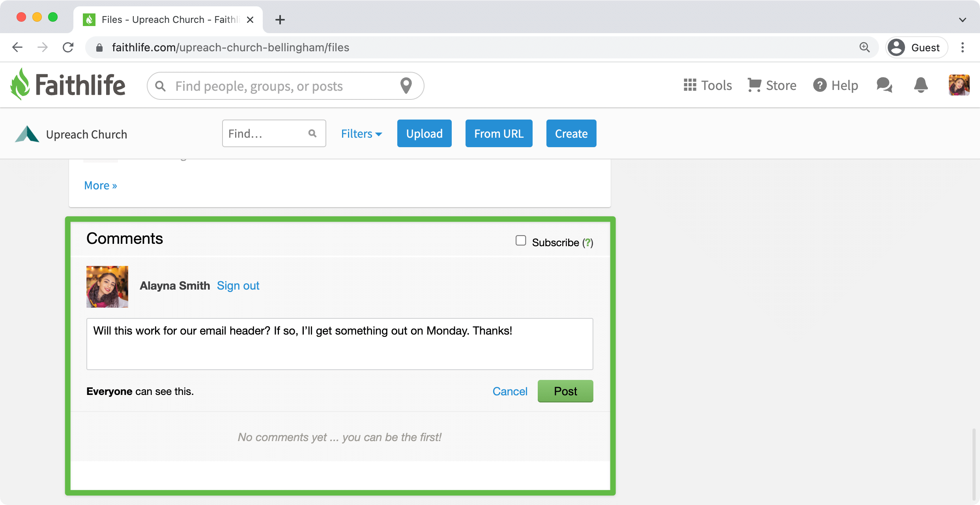Click the Upreach Church triangle logo
Screen dimensions: 980x505
pos(27,134)
